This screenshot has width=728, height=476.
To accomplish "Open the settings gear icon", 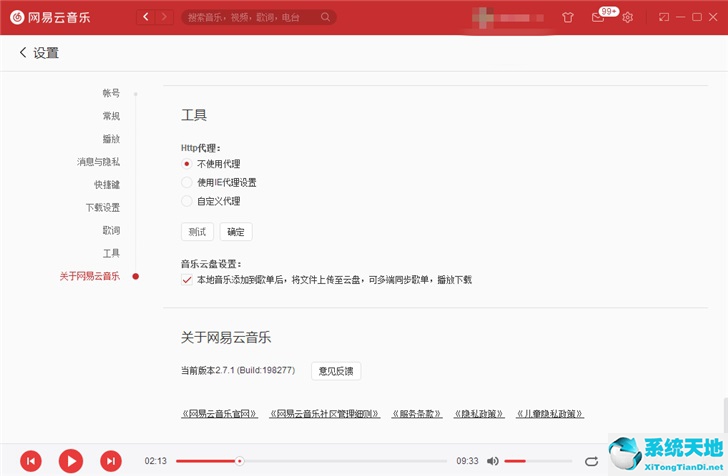I will 628,18.
